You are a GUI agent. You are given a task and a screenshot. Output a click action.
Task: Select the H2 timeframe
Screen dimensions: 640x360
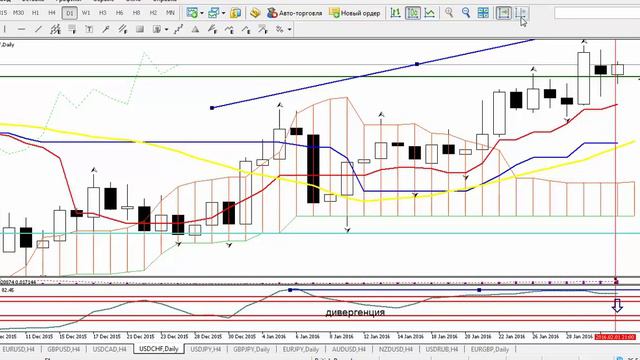pyautogui.click(x=153, y=13)
